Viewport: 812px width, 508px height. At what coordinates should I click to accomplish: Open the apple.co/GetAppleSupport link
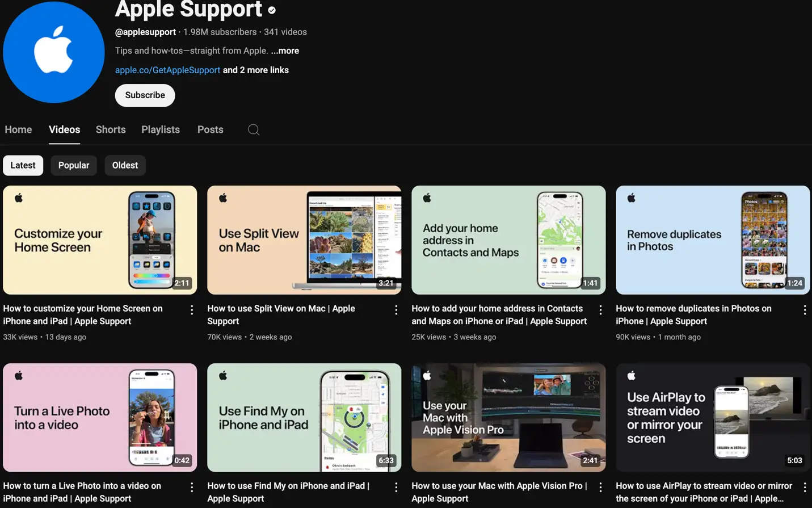pos(167,70)
